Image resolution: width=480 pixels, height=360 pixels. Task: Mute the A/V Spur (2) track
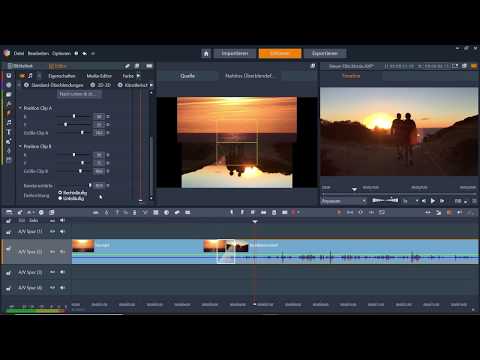62,252
